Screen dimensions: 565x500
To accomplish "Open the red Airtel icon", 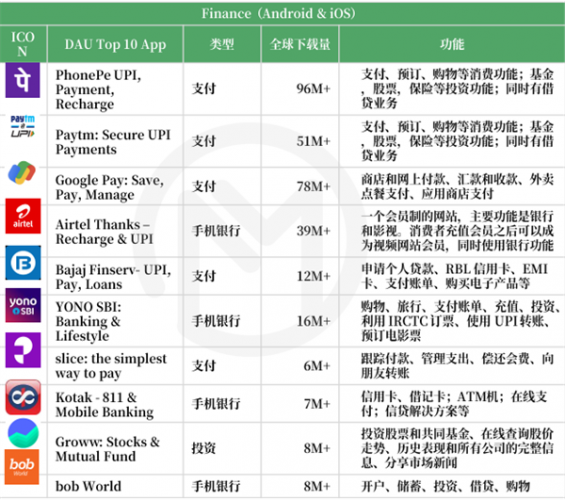I will pos(23,216).
